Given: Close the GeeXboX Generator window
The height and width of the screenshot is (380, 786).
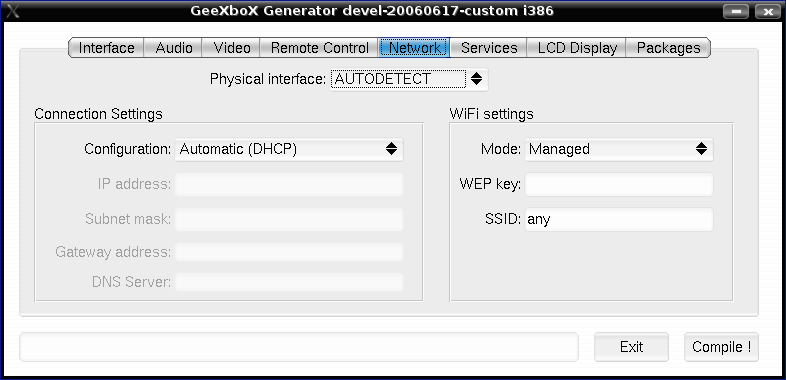Looking at the screenshot, I should click(x=768, y=12).
